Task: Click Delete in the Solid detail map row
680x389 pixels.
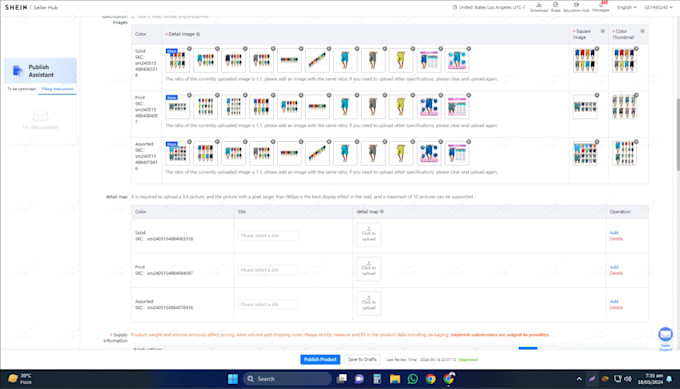Action: pyautogui.click(x=616, y=239)
